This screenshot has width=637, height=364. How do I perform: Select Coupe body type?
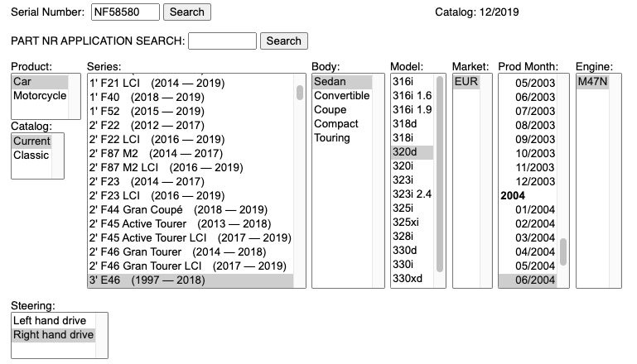coord(342,110)
